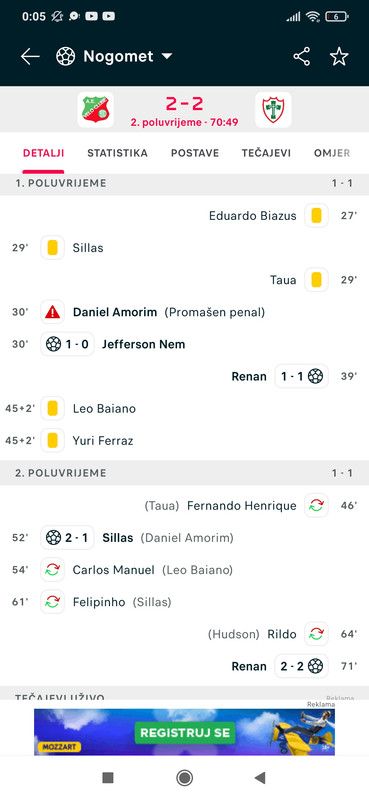Open the Nogomet sport dropdown
Viewport: 369px width, 800px height.
(114, 56)
